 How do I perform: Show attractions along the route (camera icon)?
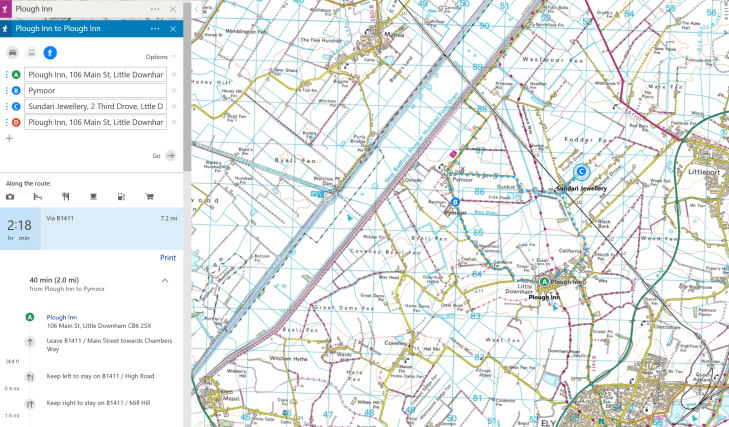coord(11,197)
